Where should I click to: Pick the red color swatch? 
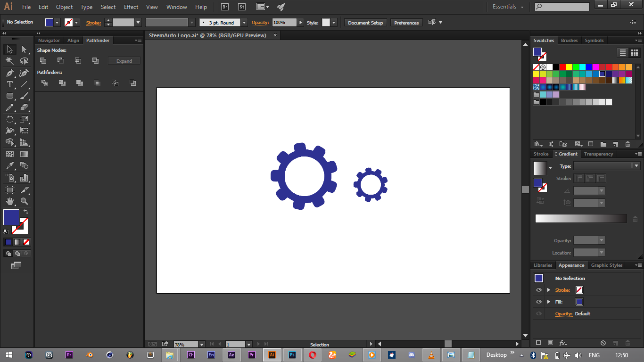pos(563,67)
